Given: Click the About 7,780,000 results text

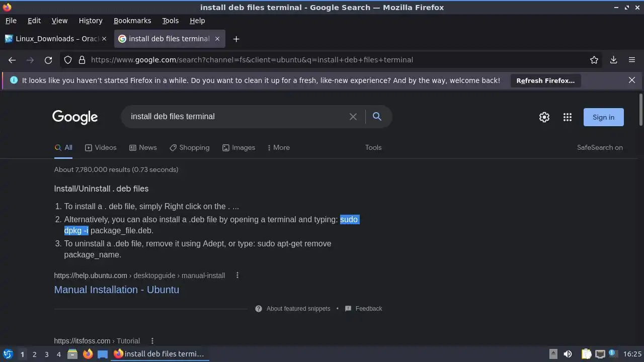Looking at the screenshot, I should click(116, 169).
